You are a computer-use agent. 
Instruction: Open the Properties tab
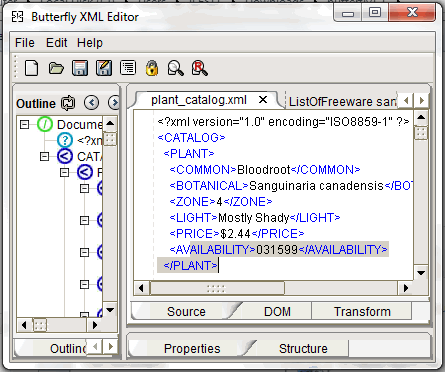tap(192, 348)
